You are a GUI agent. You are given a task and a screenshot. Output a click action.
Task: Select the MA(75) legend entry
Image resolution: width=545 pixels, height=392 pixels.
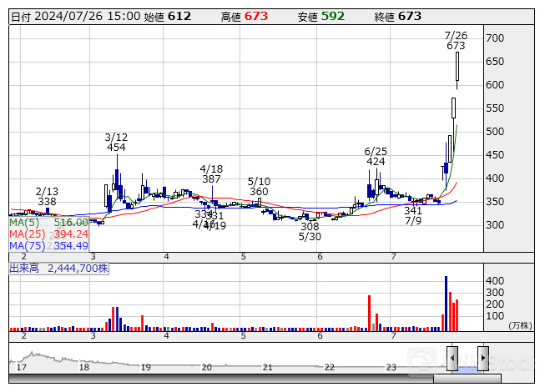coord(48,246)
